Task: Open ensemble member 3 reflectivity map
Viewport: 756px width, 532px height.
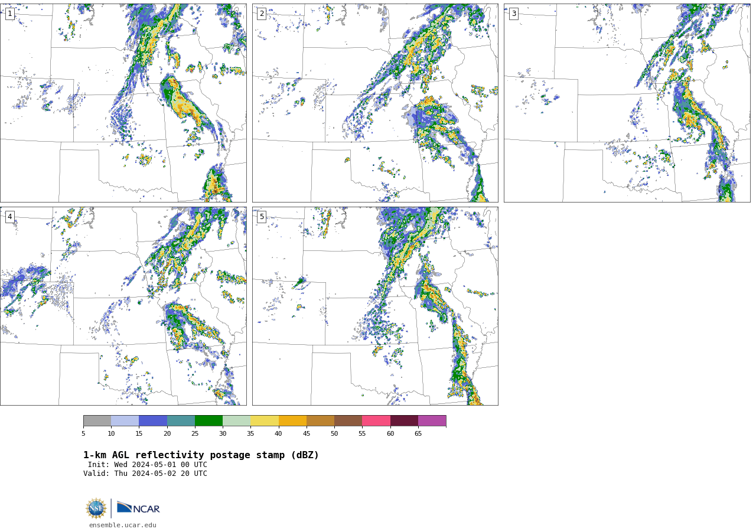Action: click(x=627, y=103)
